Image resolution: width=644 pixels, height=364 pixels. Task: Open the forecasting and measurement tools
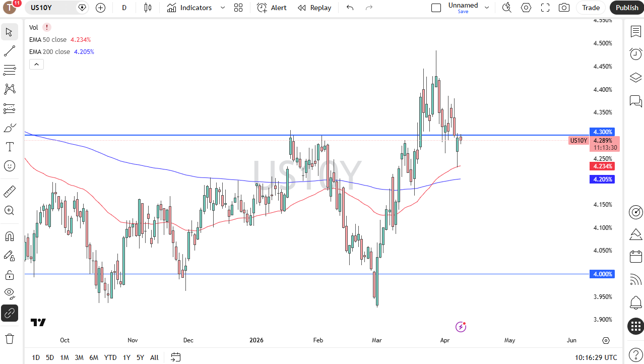click(x=9, y=108)
